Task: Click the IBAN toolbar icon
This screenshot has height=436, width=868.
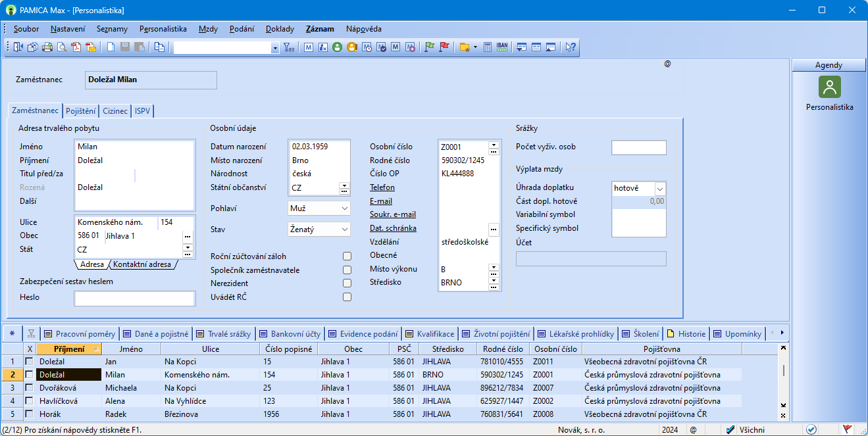Action: [x=502, y=47]
